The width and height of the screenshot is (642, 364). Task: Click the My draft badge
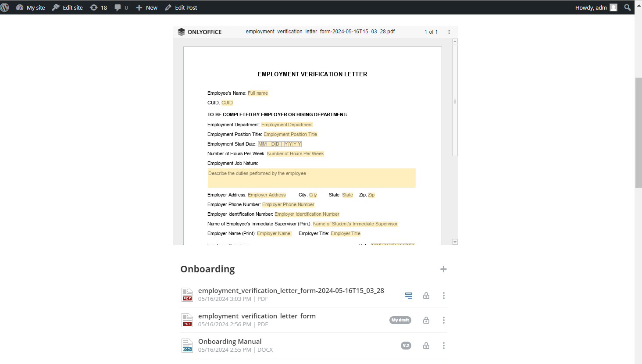[x=400, y=320]
